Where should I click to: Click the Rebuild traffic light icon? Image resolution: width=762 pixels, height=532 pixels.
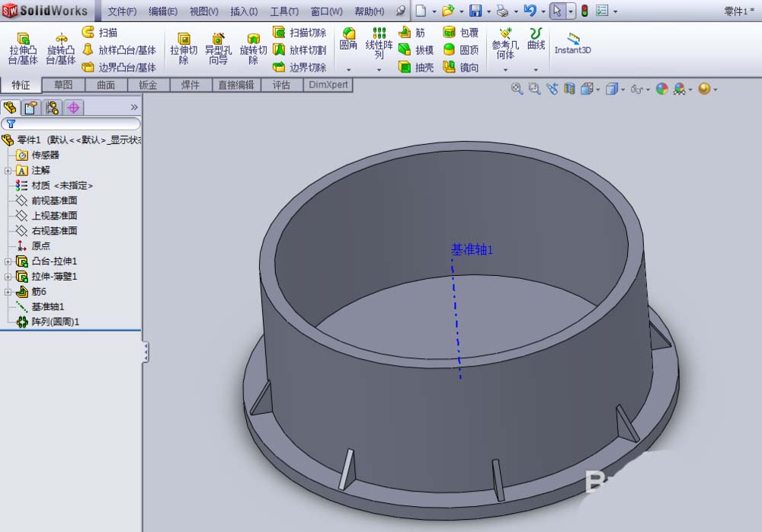[x=584, y=11]
